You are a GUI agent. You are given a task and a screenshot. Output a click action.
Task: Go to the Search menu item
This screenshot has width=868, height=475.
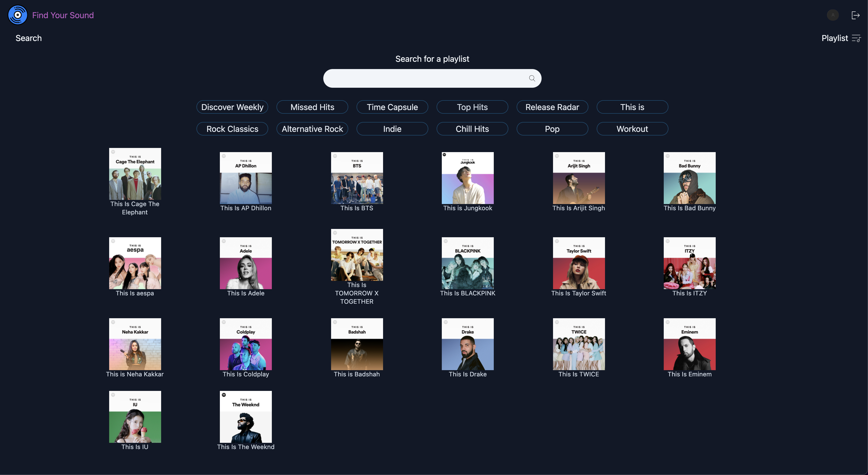pyautogui.click(x=29, y=38)
